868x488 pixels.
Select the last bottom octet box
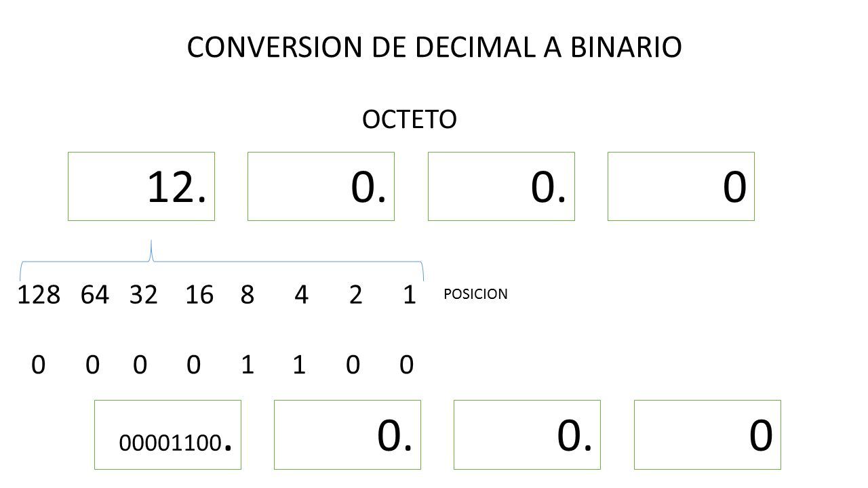pyautogui.click(x=708, y=435)
